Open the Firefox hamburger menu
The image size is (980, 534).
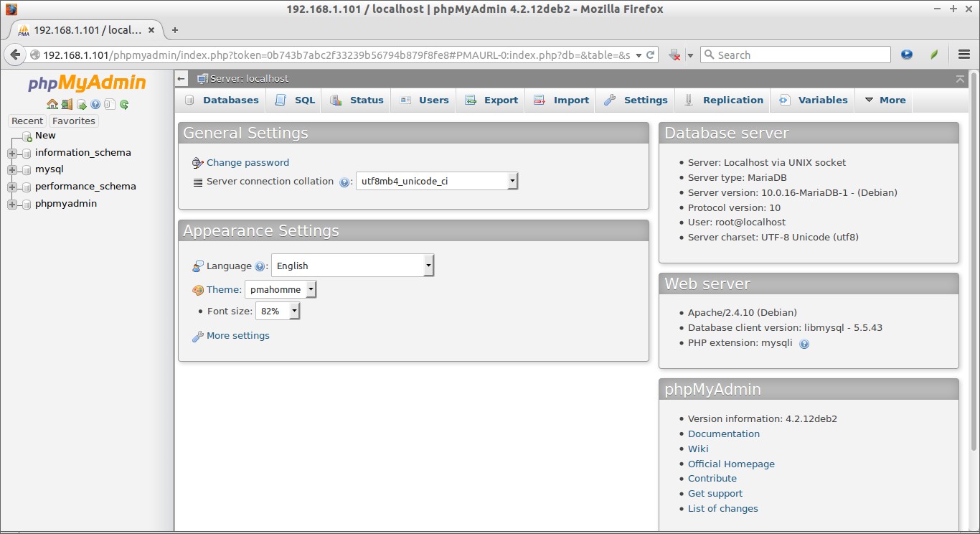click(964, 55)
